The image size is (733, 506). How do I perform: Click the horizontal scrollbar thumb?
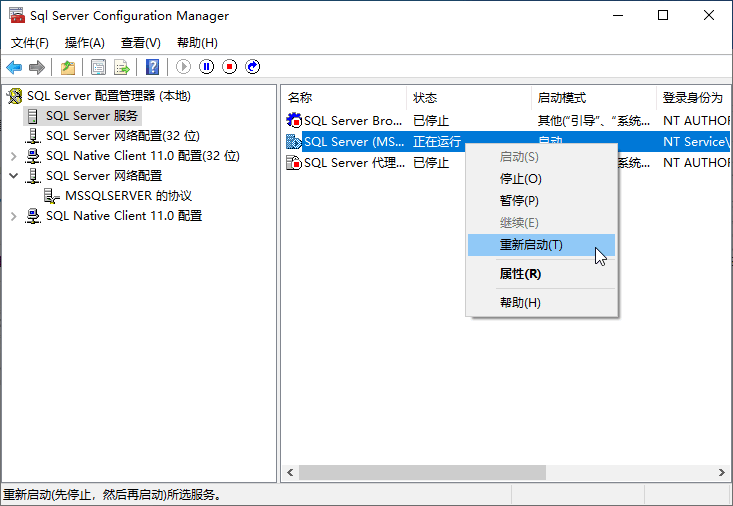(x=422, y=472)
